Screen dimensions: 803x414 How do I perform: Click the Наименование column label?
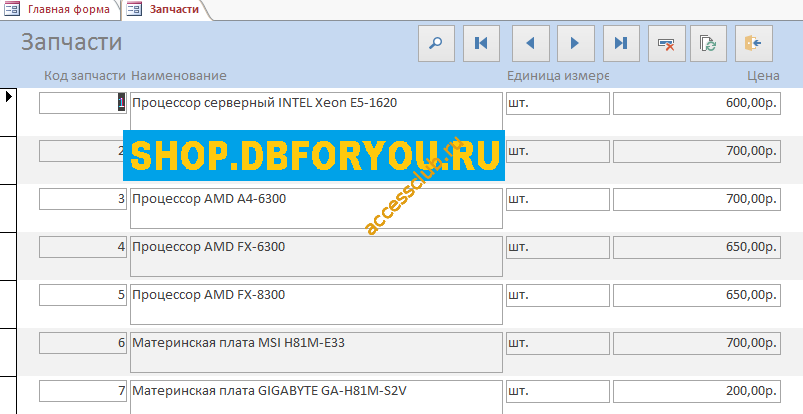(x=179, y=76)
